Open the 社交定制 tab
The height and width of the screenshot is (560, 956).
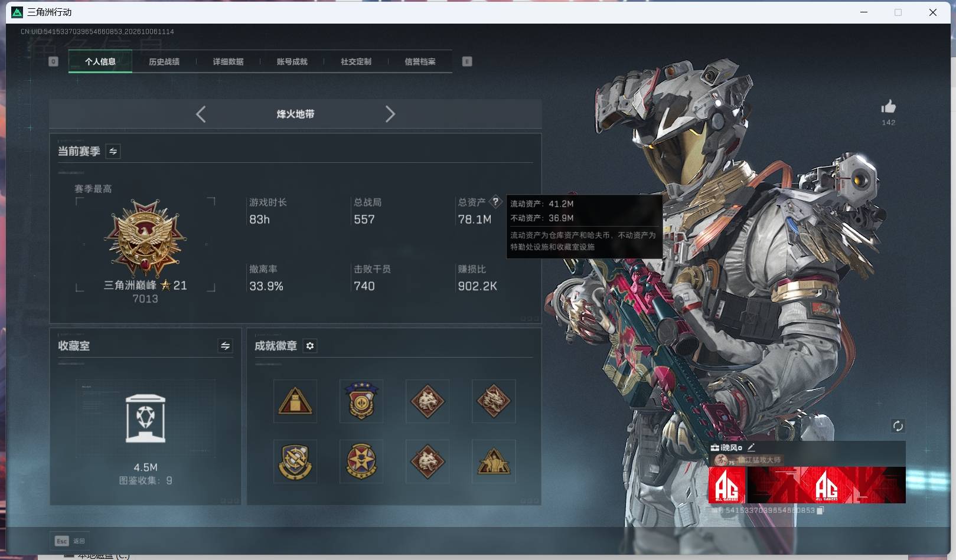coord(356,61)
